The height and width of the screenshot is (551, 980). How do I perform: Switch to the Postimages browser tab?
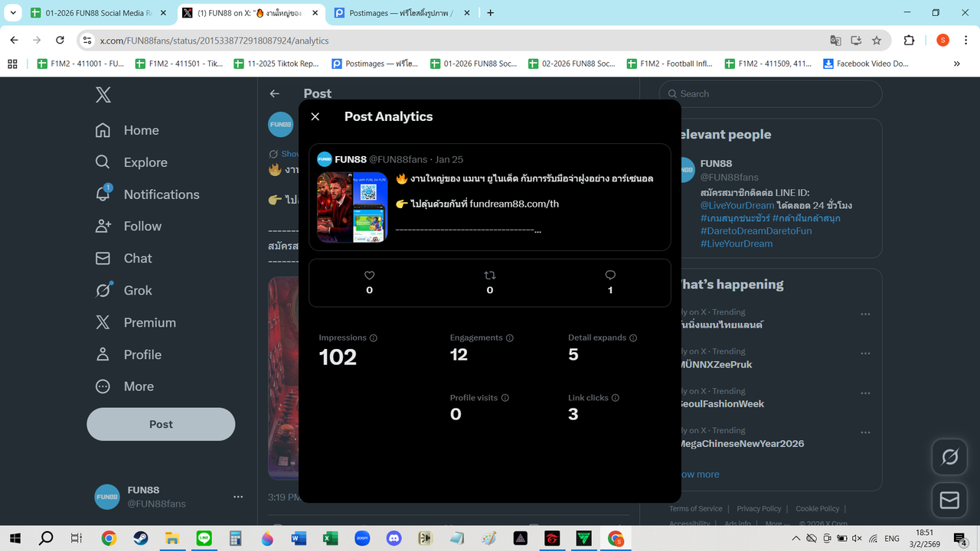click(x=404, y=13)
